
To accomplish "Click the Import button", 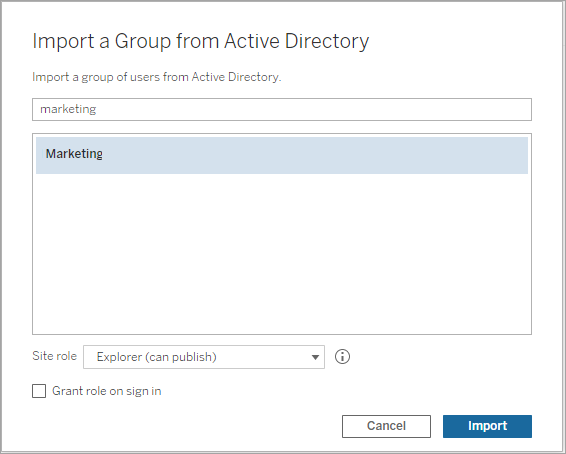I will pos(487,426).
